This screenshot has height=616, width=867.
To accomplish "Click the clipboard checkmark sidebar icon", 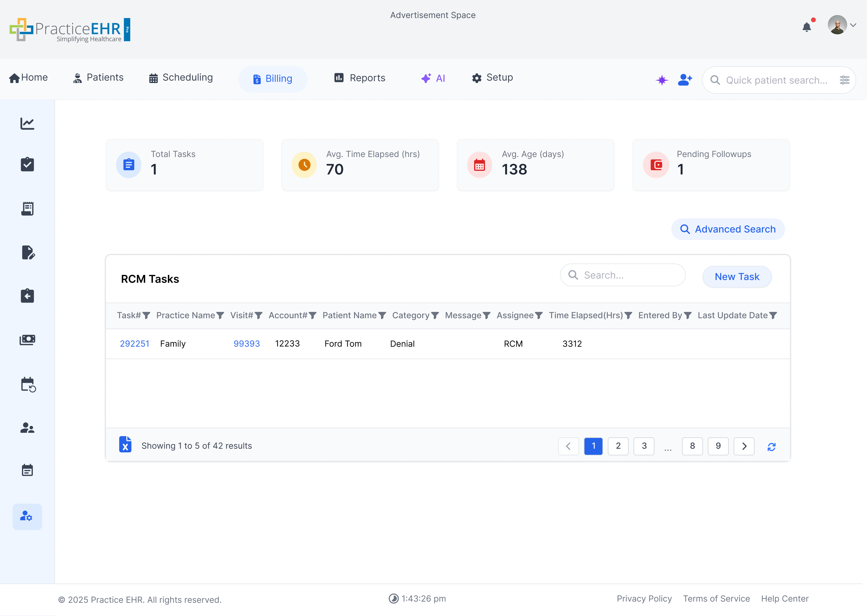I will 27,165.
